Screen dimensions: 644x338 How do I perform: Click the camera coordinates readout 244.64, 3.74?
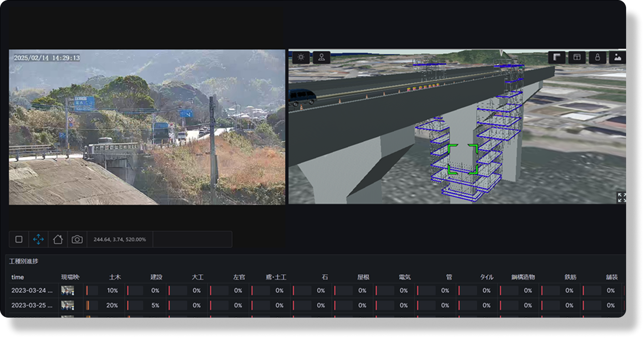[x=119, y=239]
